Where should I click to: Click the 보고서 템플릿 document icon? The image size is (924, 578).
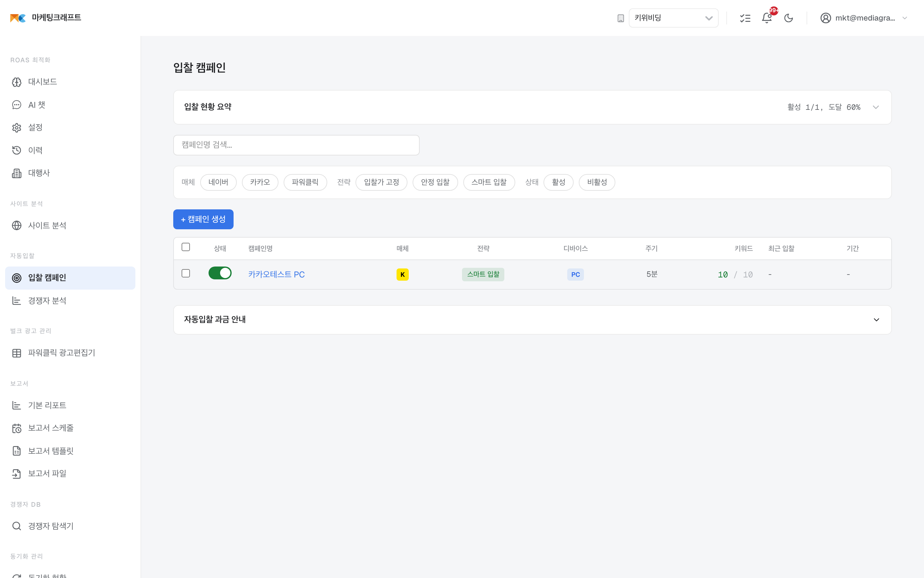tap(17, 451)
